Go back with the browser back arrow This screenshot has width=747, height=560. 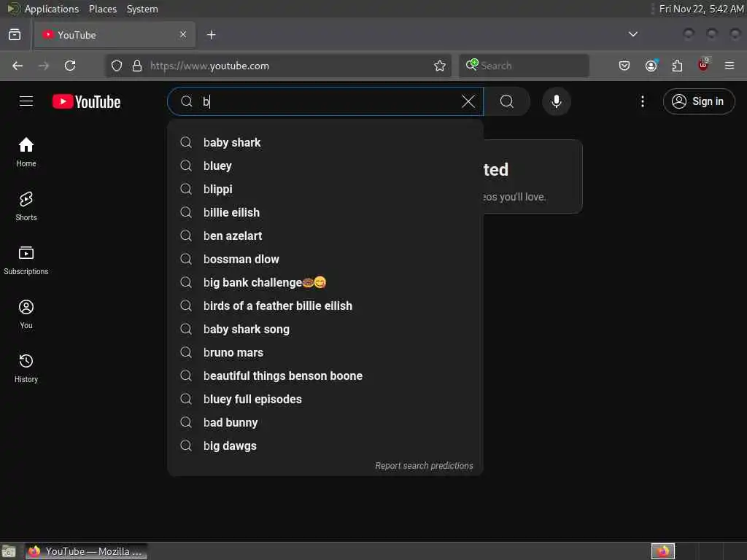(18, 66)
